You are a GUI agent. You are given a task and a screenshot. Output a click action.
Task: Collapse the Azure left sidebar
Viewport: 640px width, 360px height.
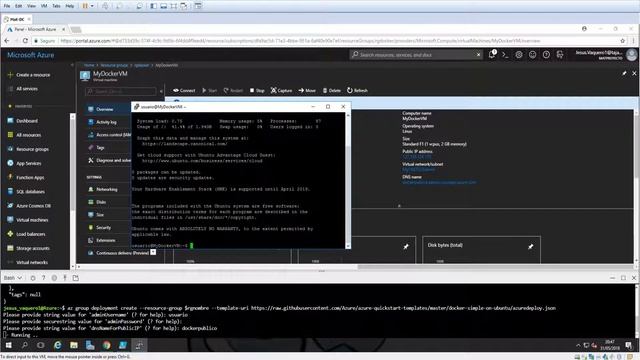point(72,65)
